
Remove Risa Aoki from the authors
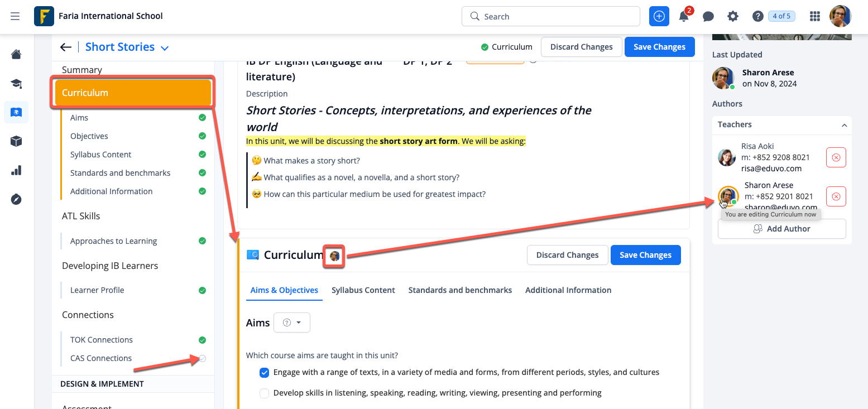click(x=836, y=157)
